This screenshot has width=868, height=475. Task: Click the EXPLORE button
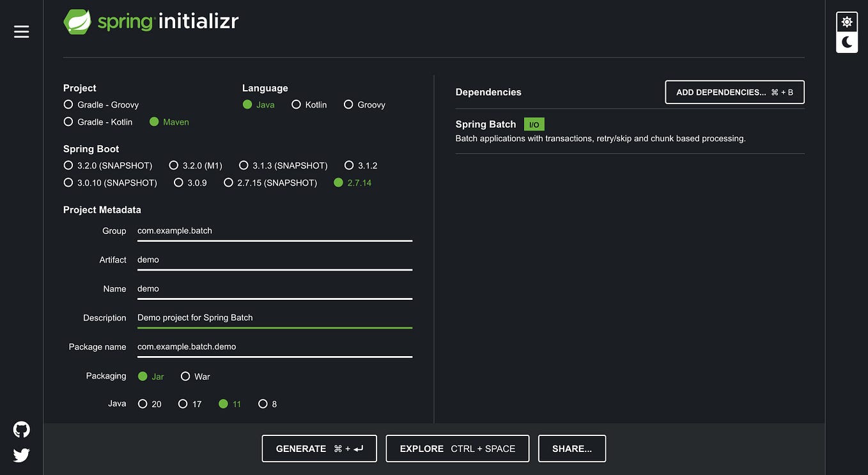pyautogui.click(x=457, y=448)
